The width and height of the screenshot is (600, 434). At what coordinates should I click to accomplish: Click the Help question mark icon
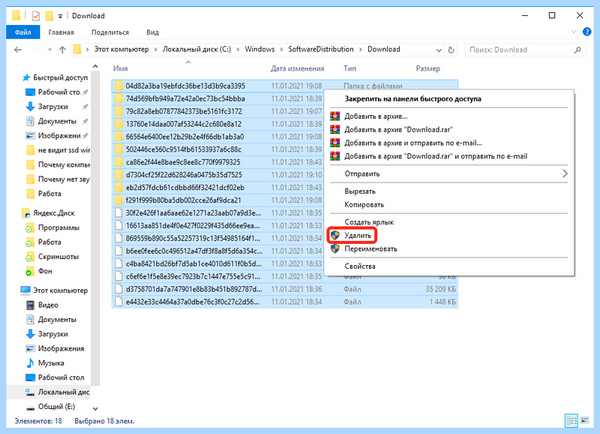(x=587, y=32)
